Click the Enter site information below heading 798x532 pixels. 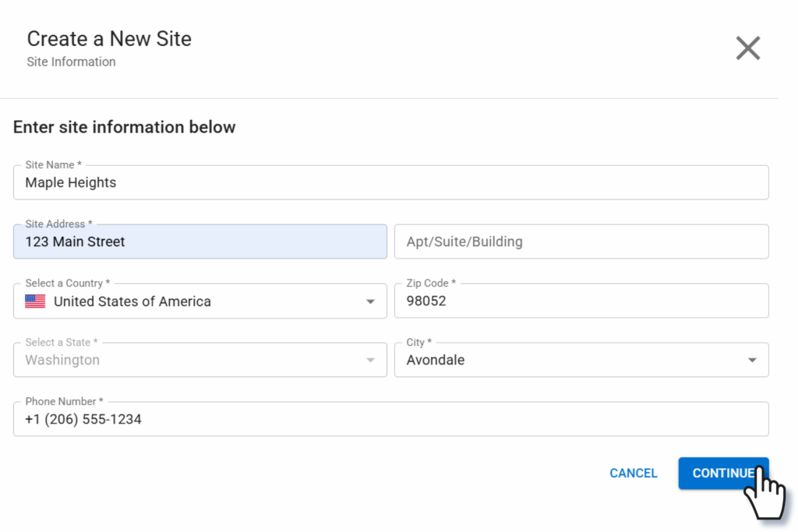point(124,127)
